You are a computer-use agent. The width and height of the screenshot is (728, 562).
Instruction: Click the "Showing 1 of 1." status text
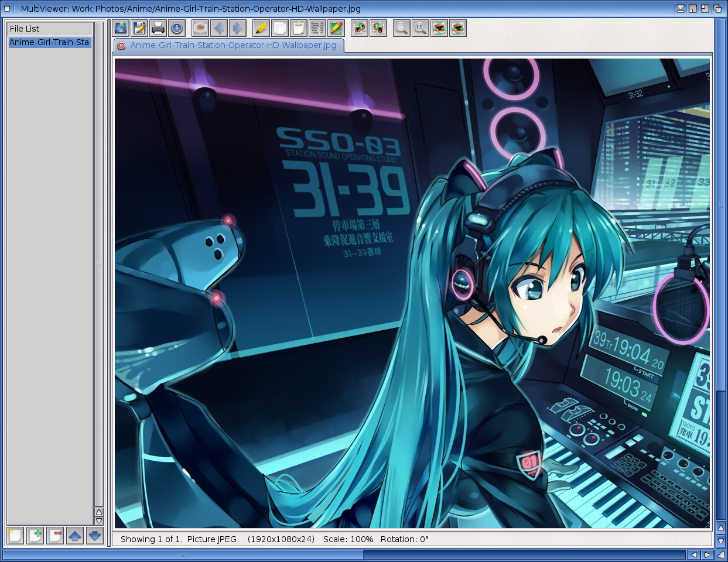pos(152,539)
